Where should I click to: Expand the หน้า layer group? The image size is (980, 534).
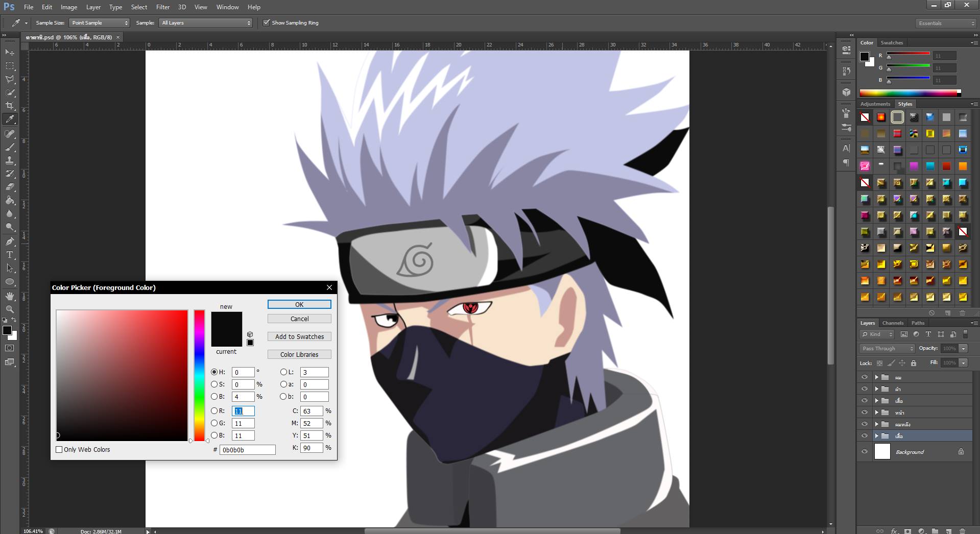(876, 412)
